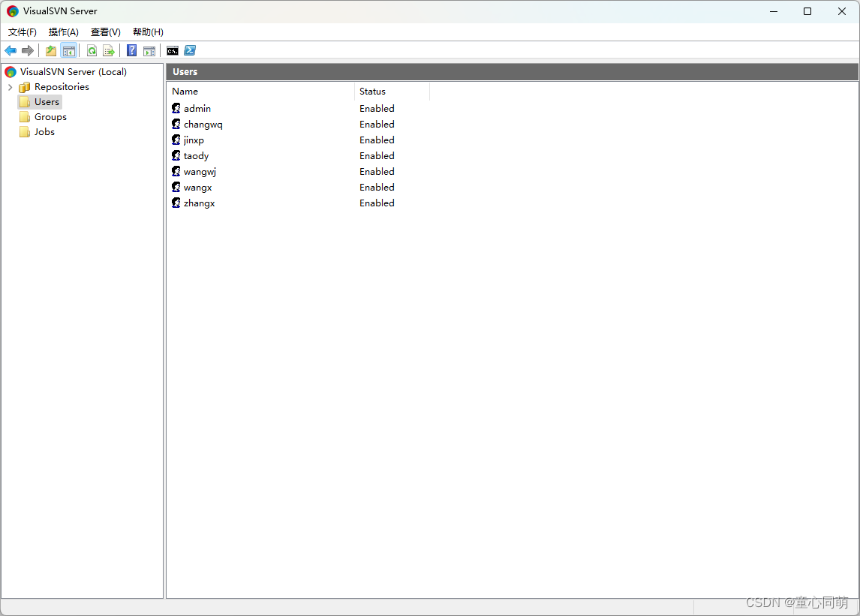Open the 文件(F) menu

pos(23,32)
